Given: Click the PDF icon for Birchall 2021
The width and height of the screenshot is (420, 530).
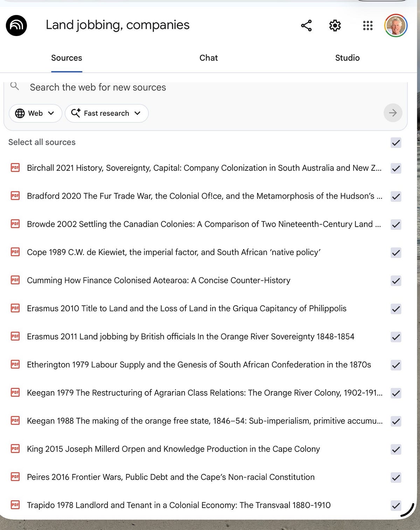Looking at the screenshot, I should [15, 168].
